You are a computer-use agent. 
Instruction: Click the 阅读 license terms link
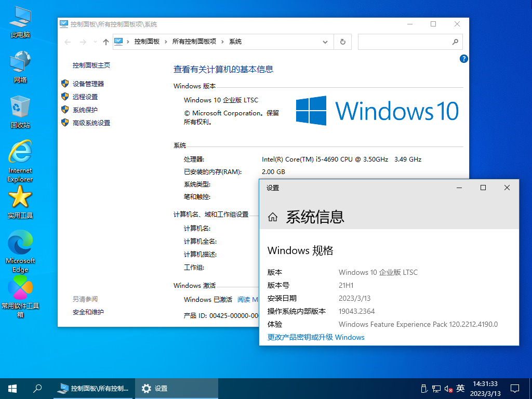247,299
